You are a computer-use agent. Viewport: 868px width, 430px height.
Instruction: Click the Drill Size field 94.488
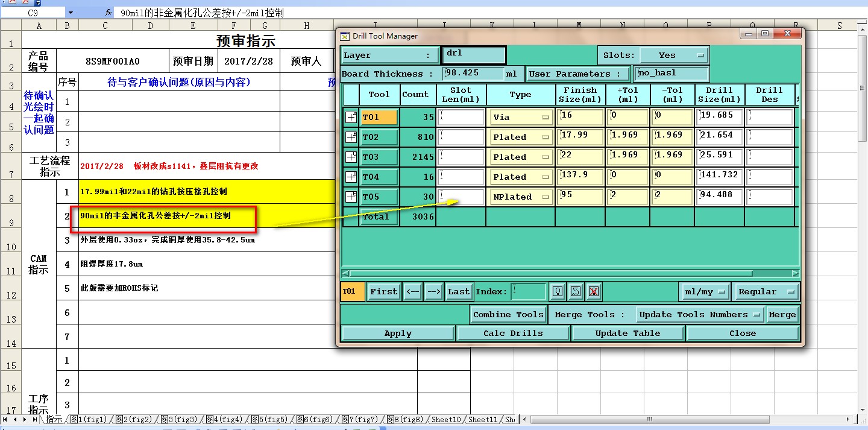click(x=719, y=197)
